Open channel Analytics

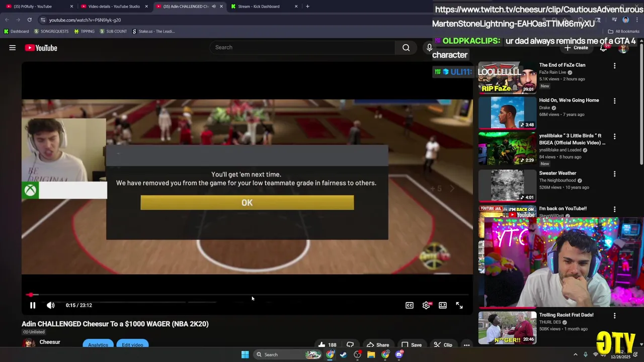coord(98,345)
